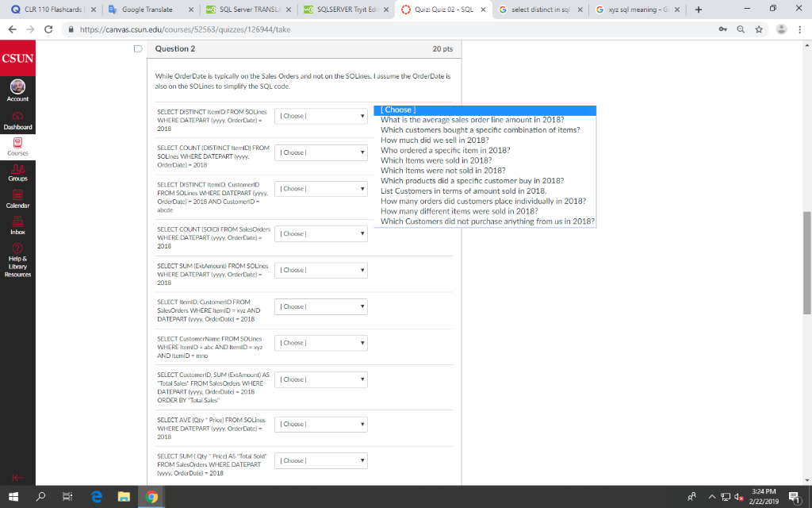Open the Choose dropdown beside the SELECT COUNT (SOID) query
The image size is (812, 508).
[x=320, y=233]
